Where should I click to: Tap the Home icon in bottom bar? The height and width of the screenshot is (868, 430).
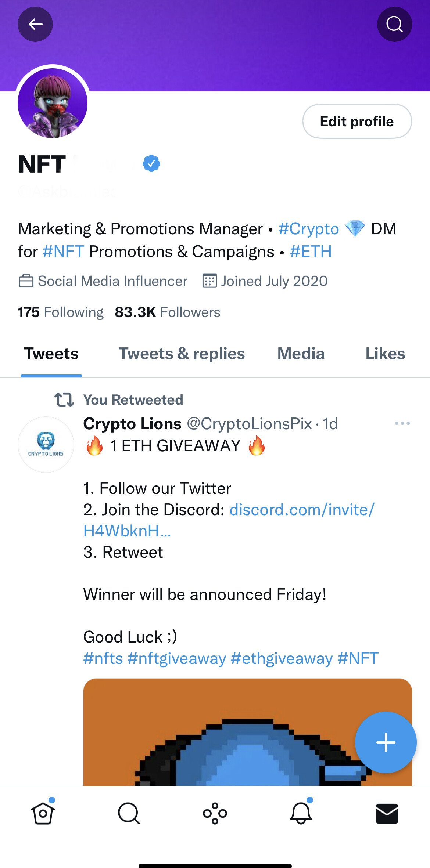43,813
